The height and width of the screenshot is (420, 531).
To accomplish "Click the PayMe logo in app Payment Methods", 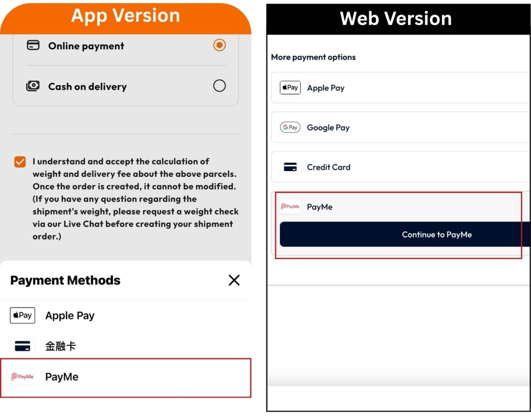I will 23,376.
